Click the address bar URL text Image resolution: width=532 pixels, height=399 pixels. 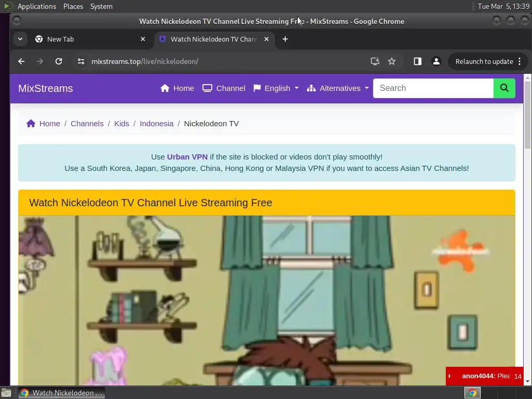(x=145, y=61)
